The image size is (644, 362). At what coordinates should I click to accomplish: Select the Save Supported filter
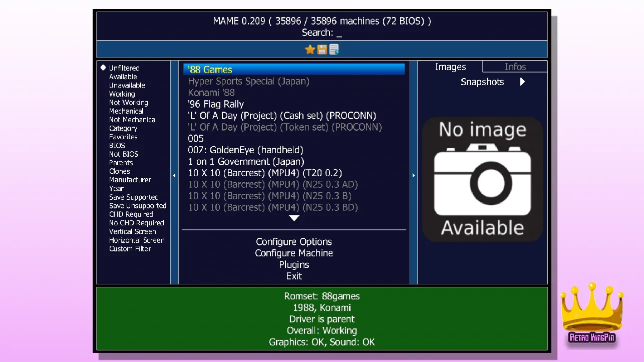click(x=134, y=197)
